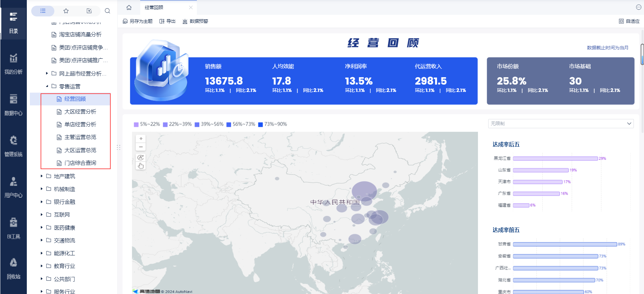Open the BI工具 sidebar section
This screenshot has height=294, width=644.
tap(13, 228)
